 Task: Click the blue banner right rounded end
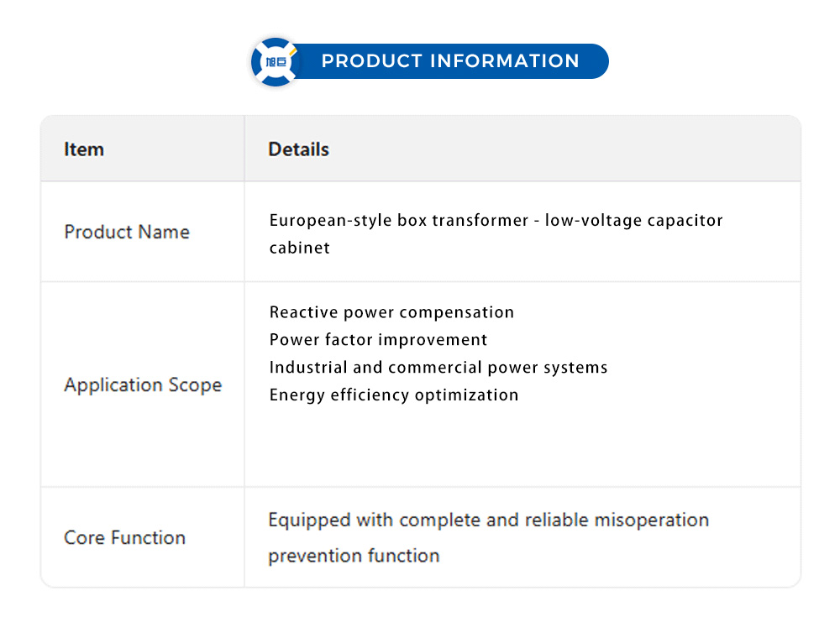click(x=596, y=61)
